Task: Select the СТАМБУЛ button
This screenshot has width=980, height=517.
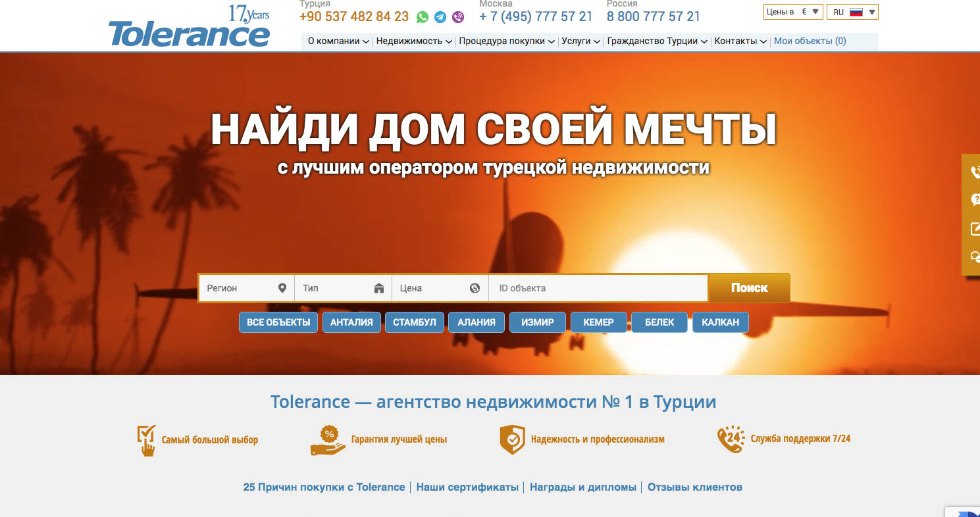Action: click(415, 322)
